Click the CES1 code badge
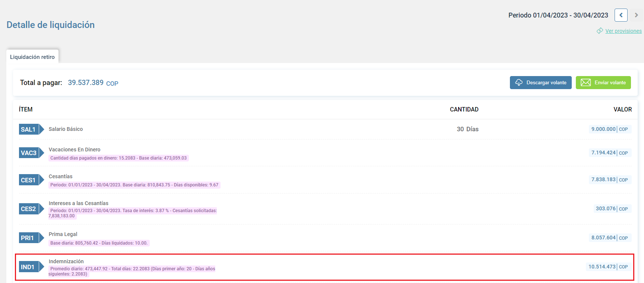This screenshot has height=283, width=644. pos(31,180)
